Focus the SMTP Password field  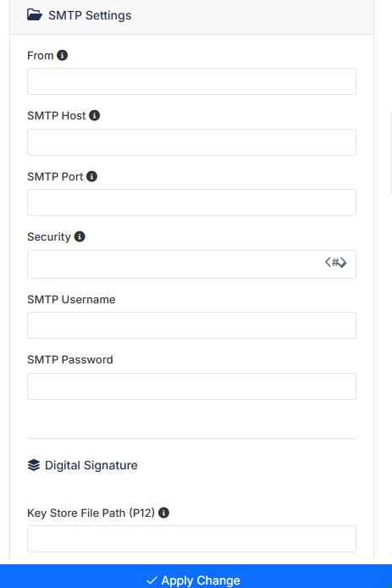pyautogui.click(x=191, y=386)
